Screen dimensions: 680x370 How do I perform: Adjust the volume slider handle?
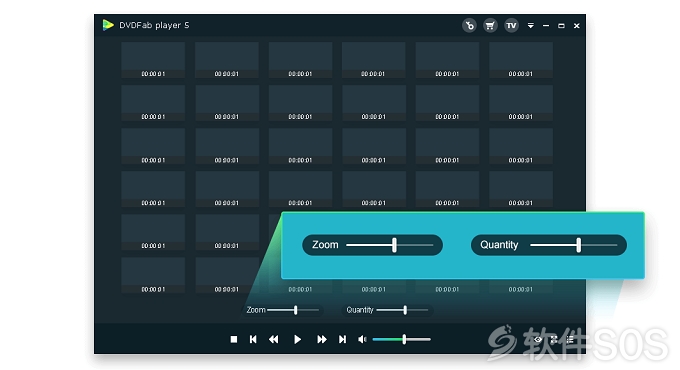[x=404, y=339]
